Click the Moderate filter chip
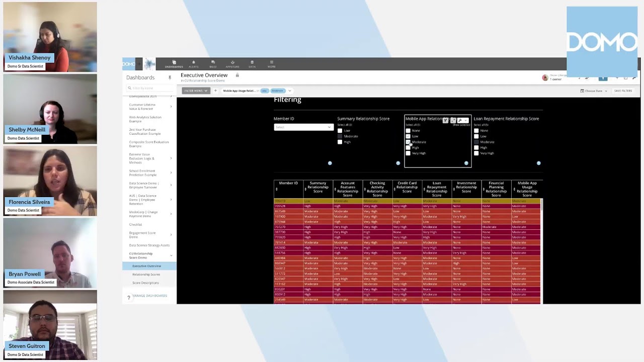The image size is (644, 362). [x=278, y=90]
